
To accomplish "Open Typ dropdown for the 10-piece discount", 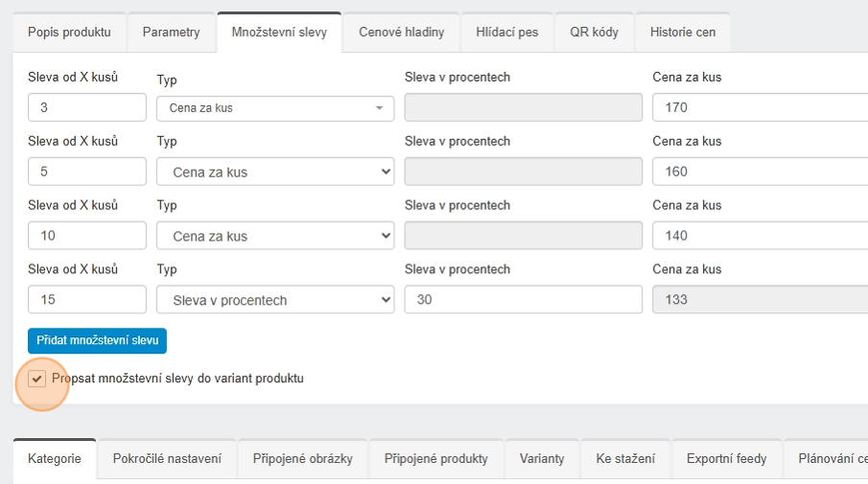I will (x=274, y=236).
